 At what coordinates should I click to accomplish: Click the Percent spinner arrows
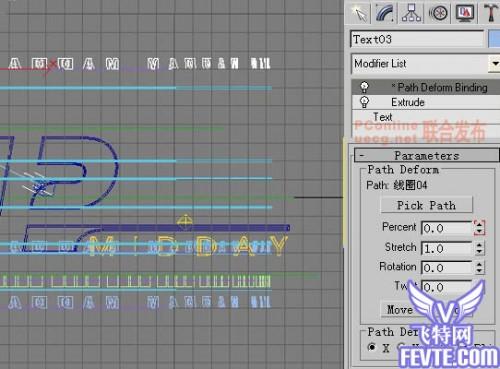click(479, 228)
